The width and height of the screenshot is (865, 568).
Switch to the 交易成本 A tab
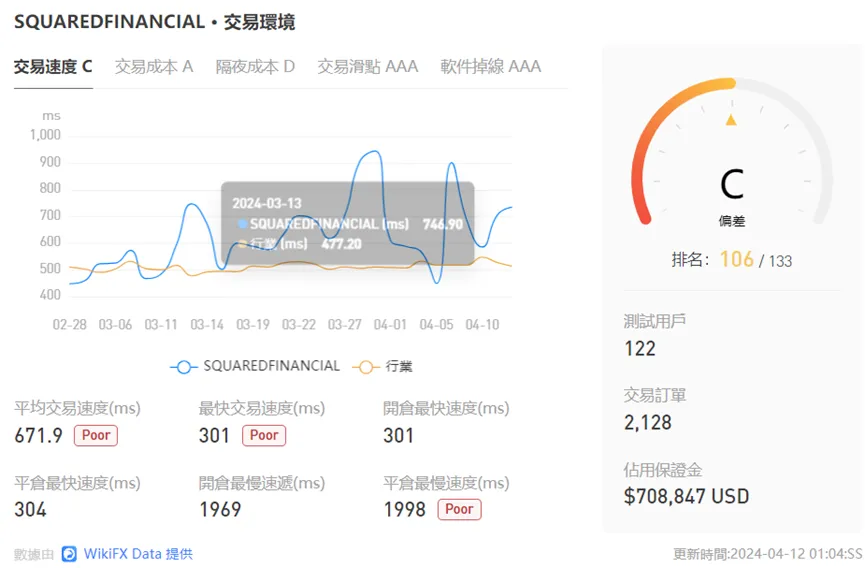click(x=154, y=67)
